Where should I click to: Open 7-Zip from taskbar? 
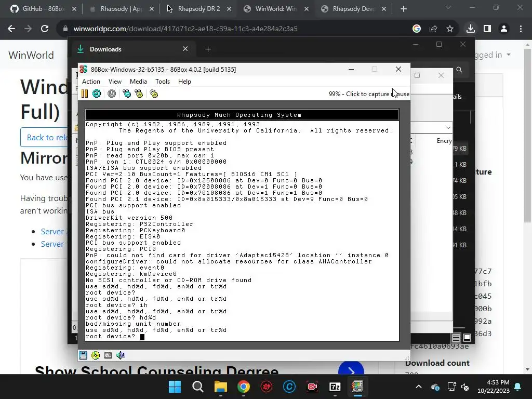[335, 387]
